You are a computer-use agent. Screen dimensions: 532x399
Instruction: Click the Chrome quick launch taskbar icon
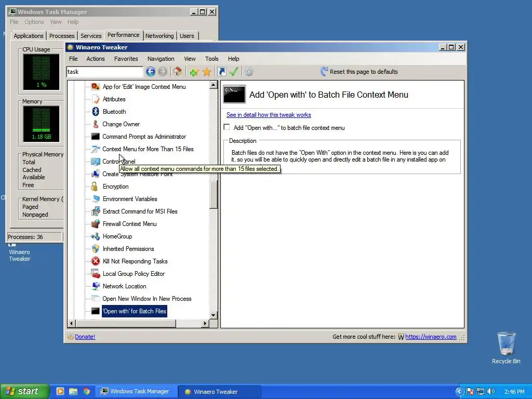87,391
